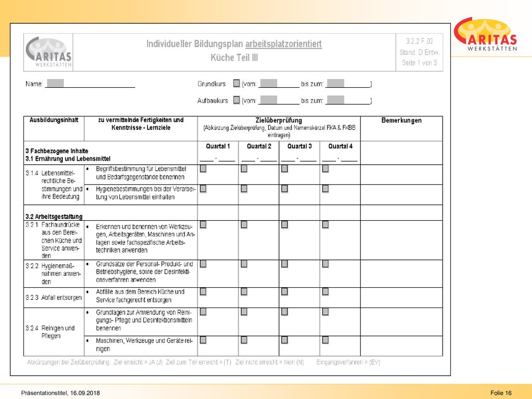The image size is (532, 399).
Task: Click the 'Küche Teil III' subtitle
Action: [x=234, y=58]
